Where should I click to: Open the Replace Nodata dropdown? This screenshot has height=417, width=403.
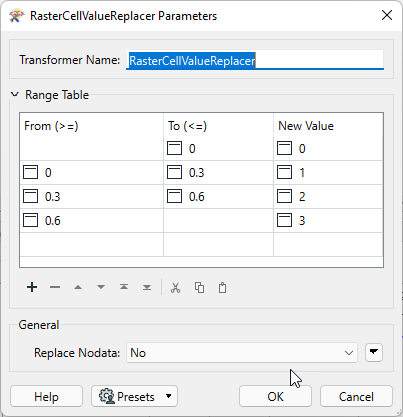pos(242,353)
